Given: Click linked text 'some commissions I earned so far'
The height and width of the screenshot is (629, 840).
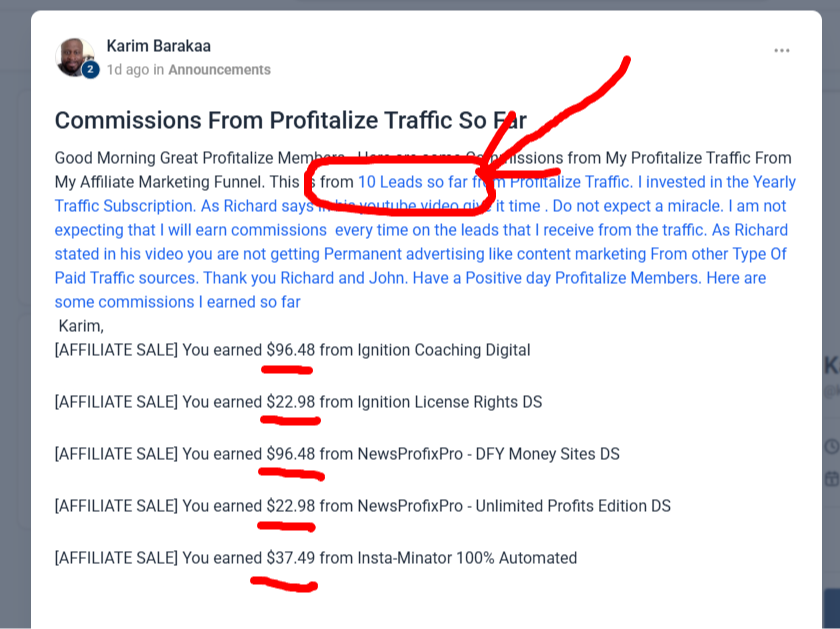Looking at the screenshot, I should click(x=177, y=302).
